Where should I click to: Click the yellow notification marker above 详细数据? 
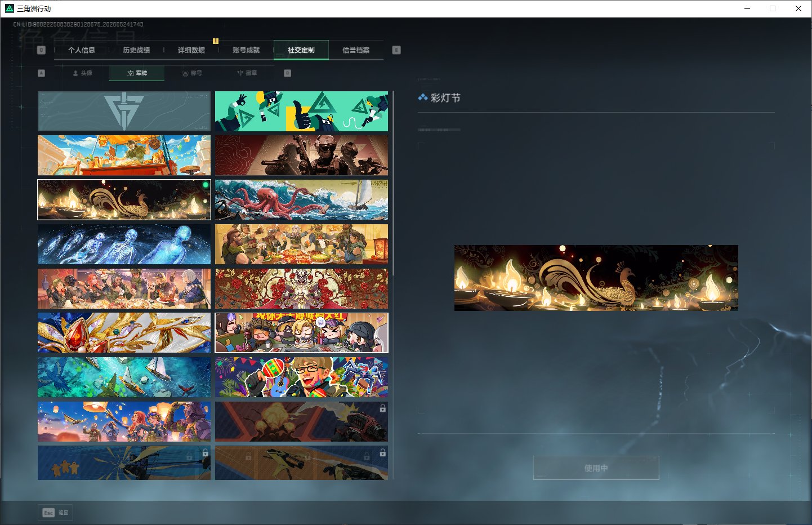coord(216,41)
